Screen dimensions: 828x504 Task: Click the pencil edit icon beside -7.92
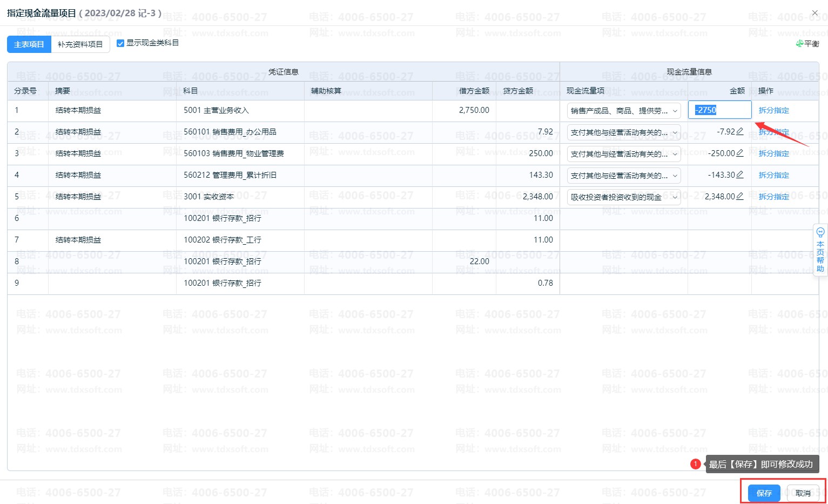coord(740,131)
